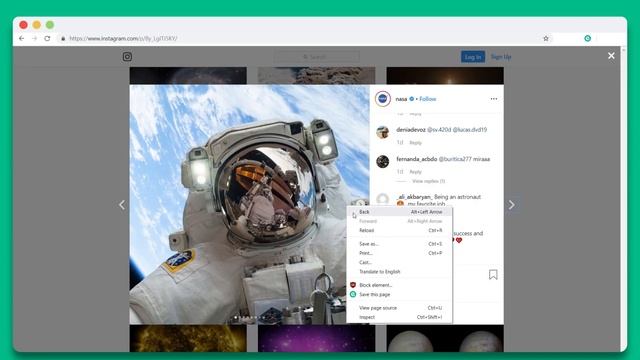This screenshot has width=640, height=360.
Task: Reload the page using toolbar icon
Action: pyautogui.click(x=47, y=38)
